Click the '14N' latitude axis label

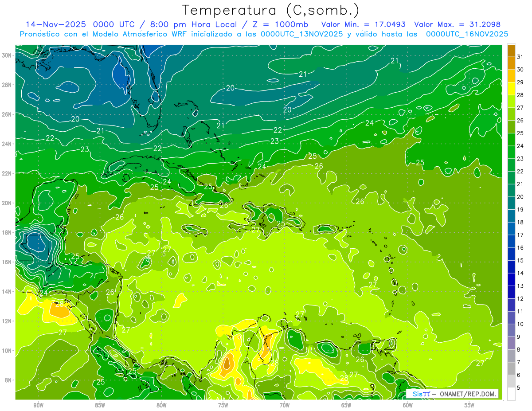point(7,291)
